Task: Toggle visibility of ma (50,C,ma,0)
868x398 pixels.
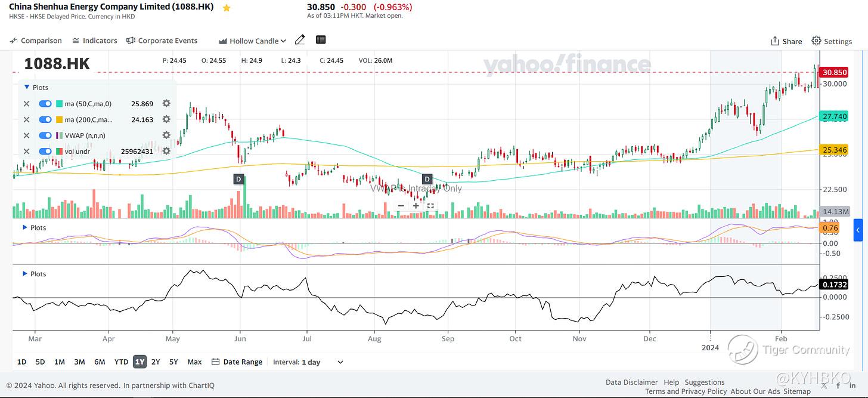Action: tap(45, 103)
